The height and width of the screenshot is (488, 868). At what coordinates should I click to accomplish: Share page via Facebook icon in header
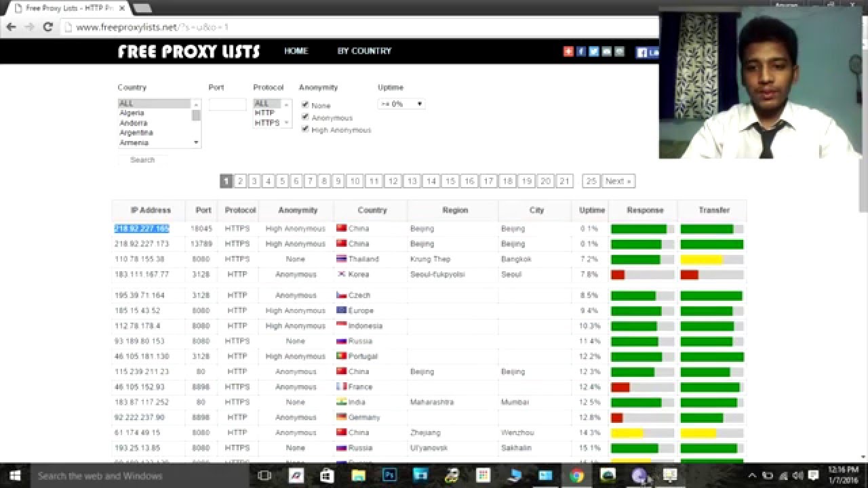coord(581,52)
